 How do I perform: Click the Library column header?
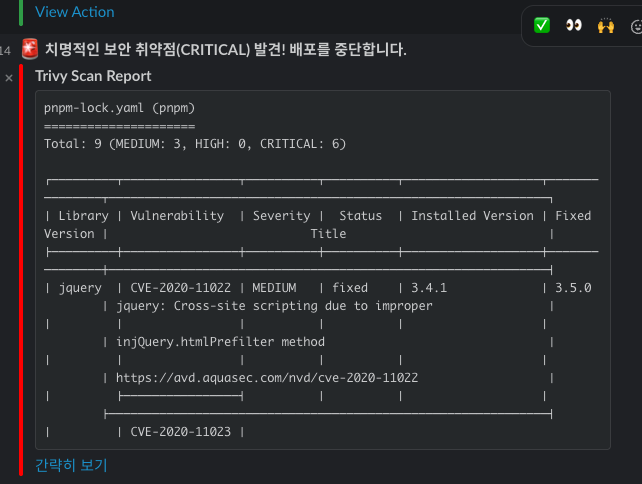[x=84, y=216]
